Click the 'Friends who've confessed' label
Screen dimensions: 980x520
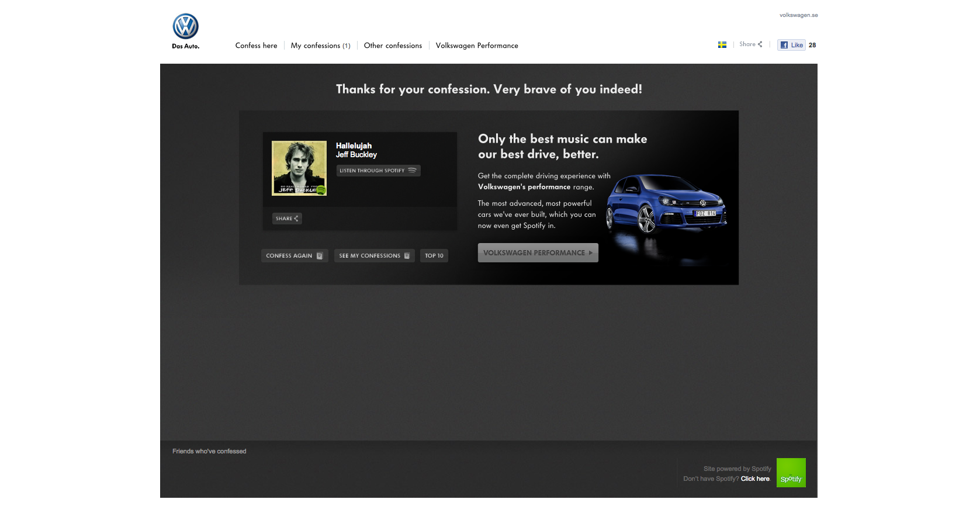[x=209, y=452]
